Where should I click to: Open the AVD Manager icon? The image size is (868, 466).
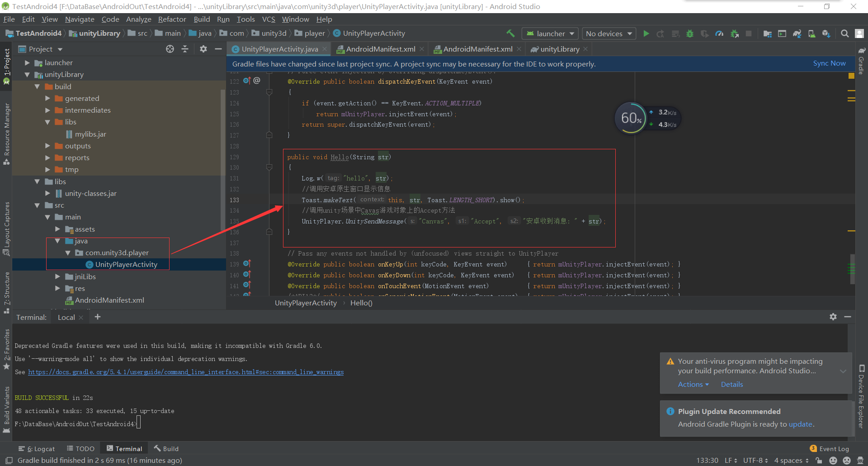tap(812, 33)
